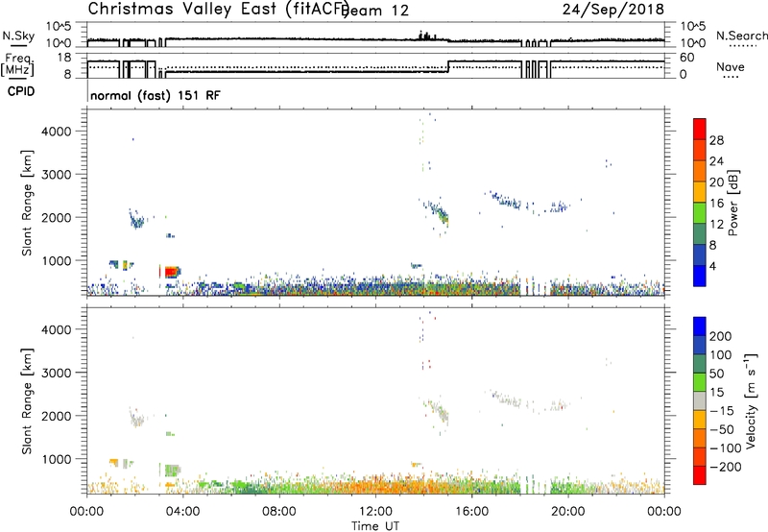Click the '28' power colorbar tick
The image size is (768, 532).
click(716, 140)
